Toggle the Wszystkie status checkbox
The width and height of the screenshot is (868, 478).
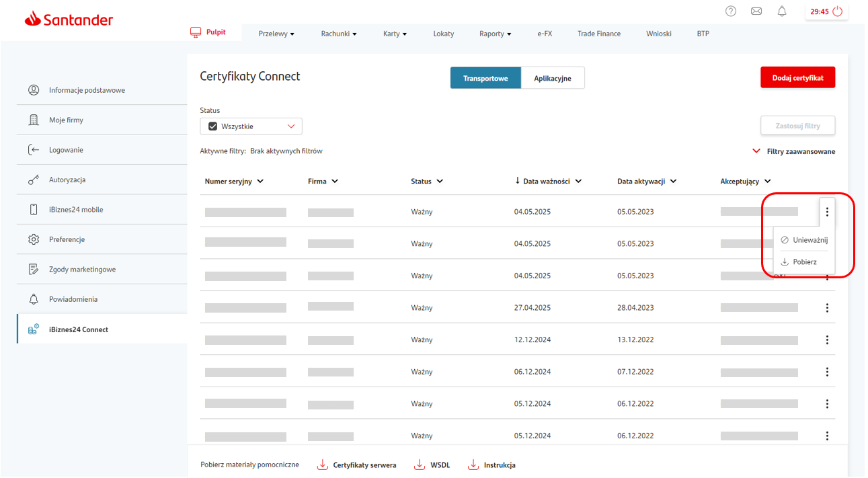212,126
